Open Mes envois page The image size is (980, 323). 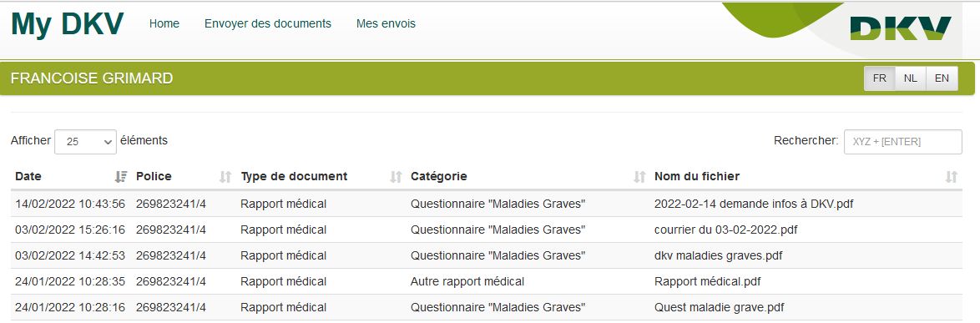tap(386, 23)
